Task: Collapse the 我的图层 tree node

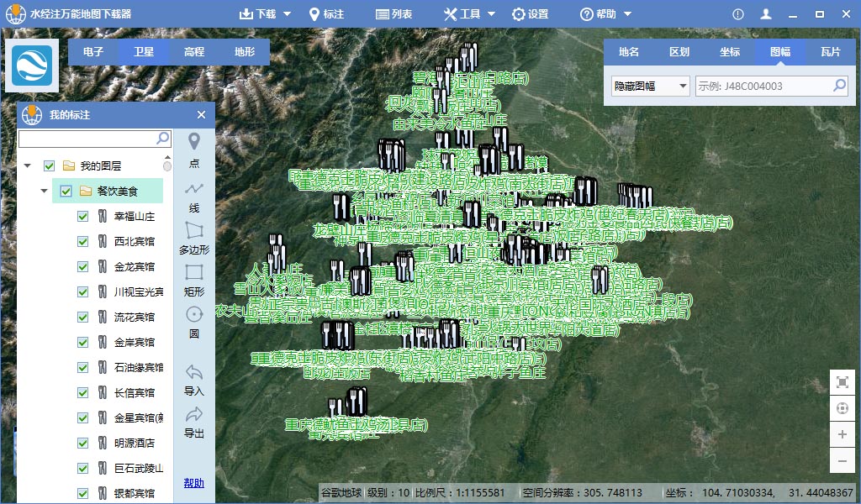Action: [x=28, y=166]
